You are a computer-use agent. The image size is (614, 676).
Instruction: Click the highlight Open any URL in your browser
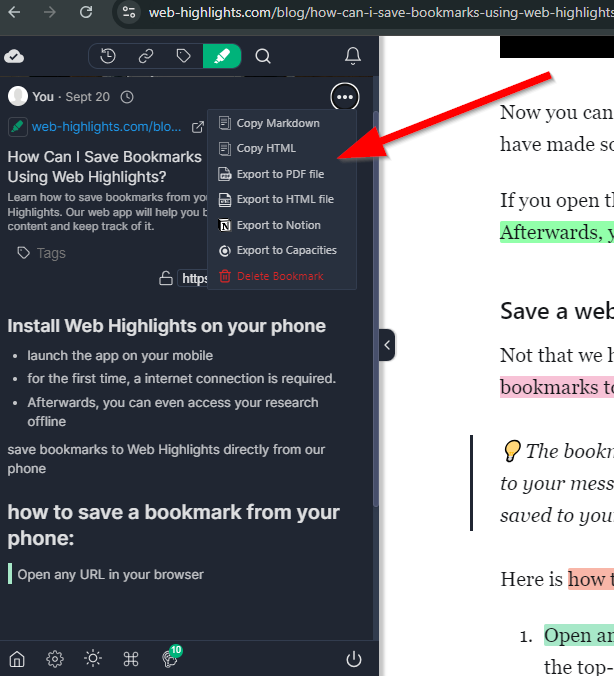pyautogui.click(x=110, y=575)
